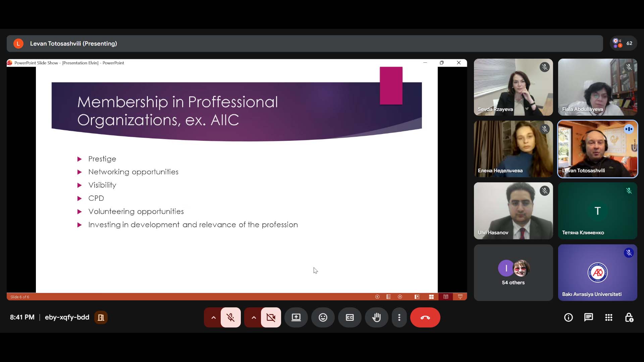Open the host controls lock icon

point(629,317)
